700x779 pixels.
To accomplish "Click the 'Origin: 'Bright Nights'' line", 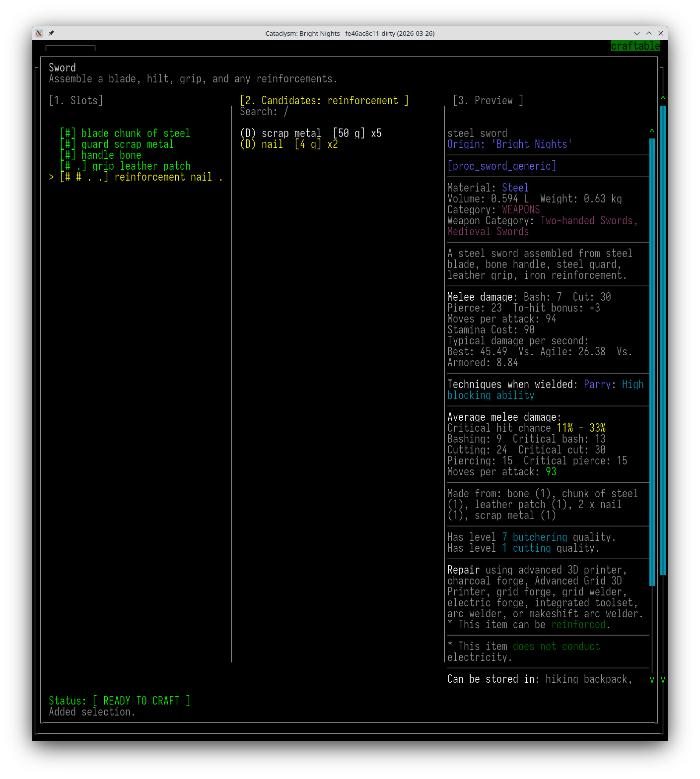I will click(510, 144).
